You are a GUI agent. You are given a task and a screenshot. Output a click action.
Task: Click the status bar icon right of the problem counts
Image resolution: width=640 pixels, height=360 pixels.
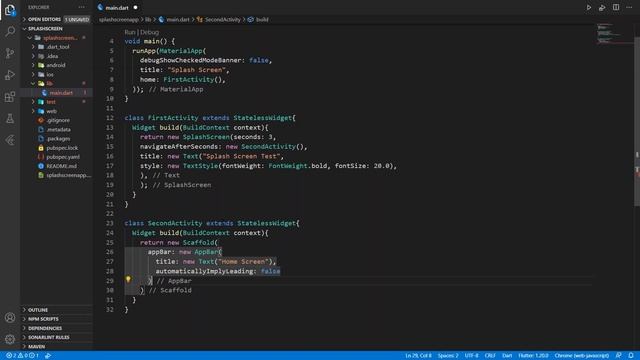[x=48, y=356]
